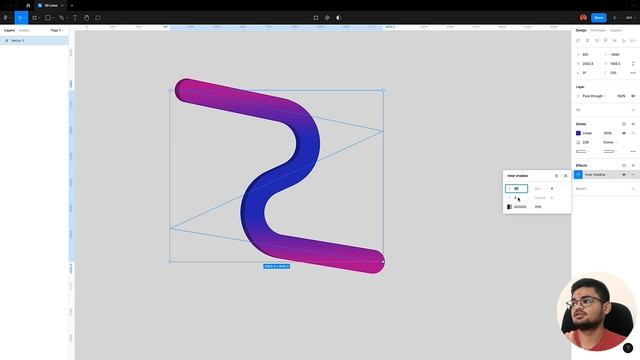The width and height of the screenshot is (640, 360).
Task: Click the Align top icon
Action: tap(606, 40)
